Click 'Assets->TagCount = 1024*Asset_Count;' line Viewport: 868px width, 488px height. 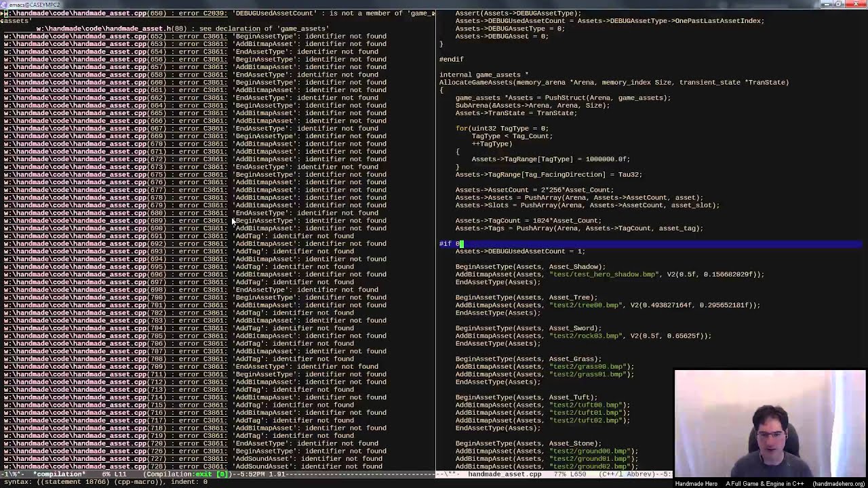click(528, 220)
